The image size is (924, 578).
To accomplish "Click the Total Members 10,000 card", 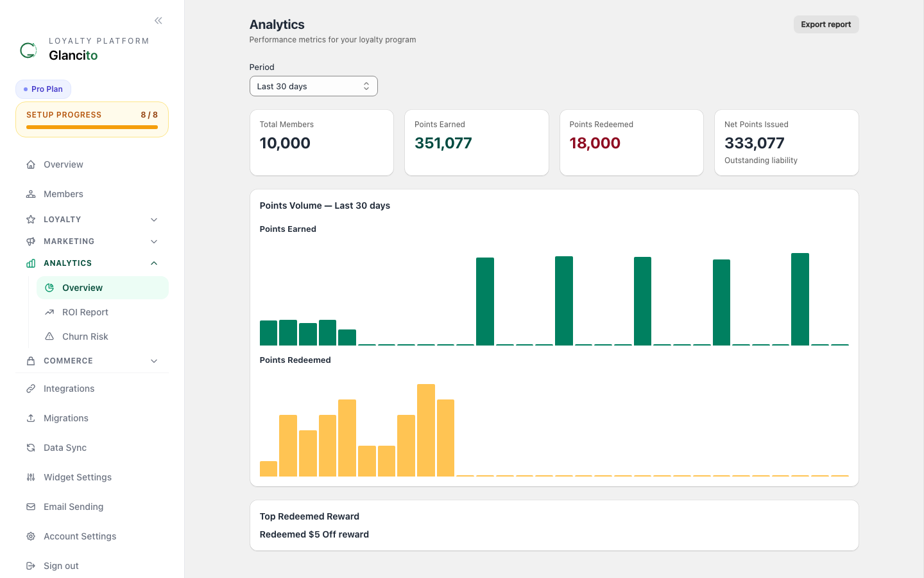I will (321, 143).
